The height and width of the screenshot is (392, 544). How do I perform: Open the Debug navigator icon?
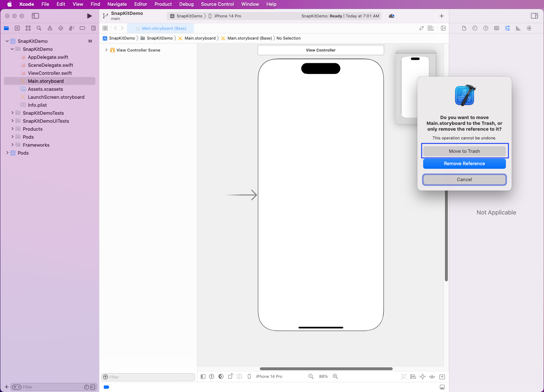click(x=71, y=28)
